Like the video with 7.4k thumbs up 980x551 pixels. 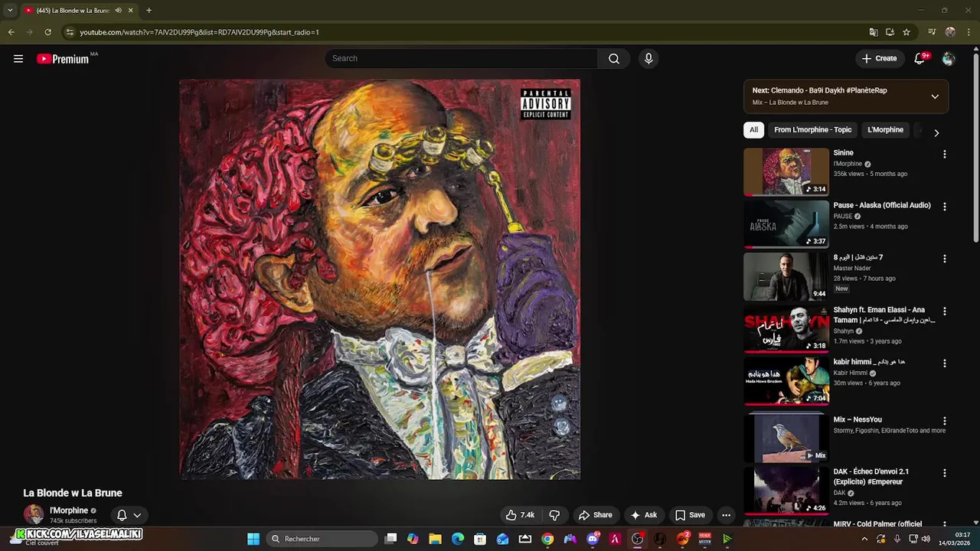(520, 515)
